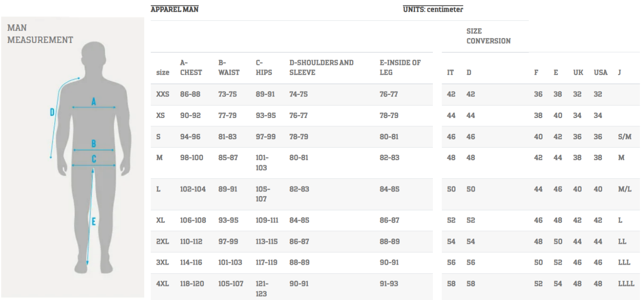644x300 pixels.
Task: Select the XXS size row label
Action: (x=162, y=94)
